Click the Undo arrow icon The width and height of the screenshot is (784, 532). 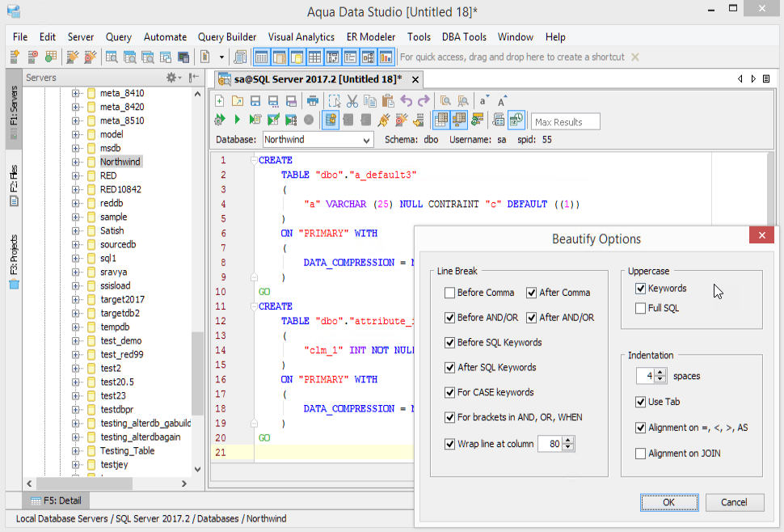(x=406, y=101)
